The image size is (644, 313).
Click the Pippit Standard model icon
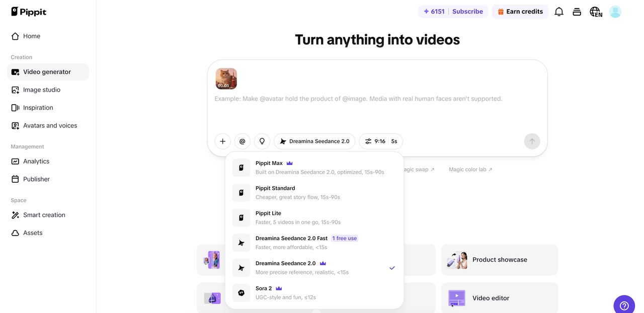[242, 193]
